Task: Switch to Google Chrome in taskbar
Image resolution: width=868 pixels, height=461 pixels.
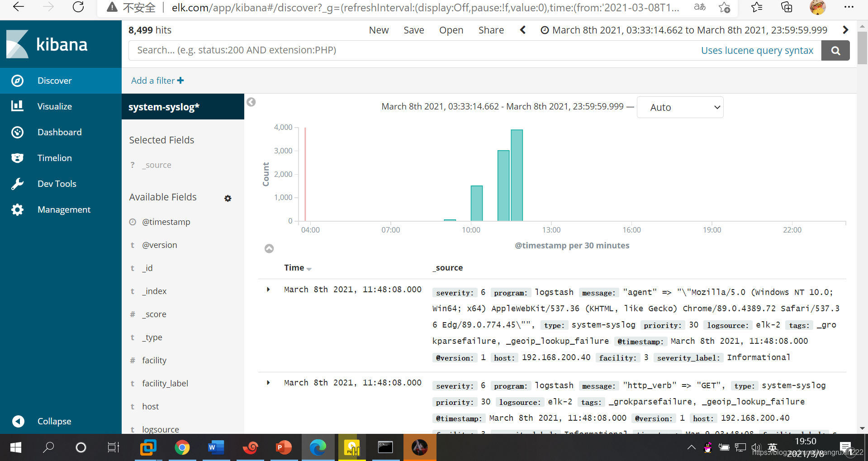Action: point(182,447)
